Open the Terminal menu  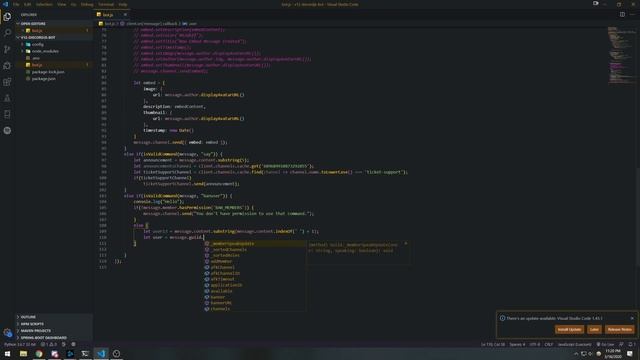tap(106, 4)
